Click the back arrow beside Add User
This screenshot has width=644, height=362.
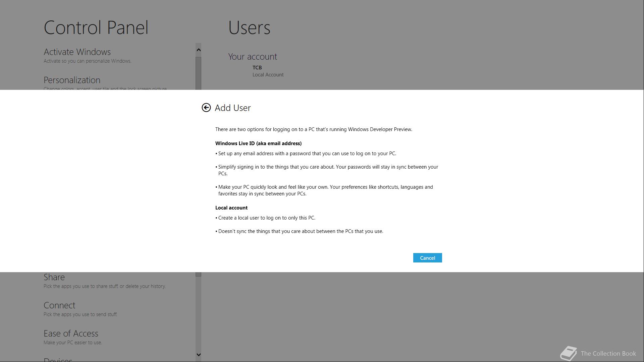(206, 108)
